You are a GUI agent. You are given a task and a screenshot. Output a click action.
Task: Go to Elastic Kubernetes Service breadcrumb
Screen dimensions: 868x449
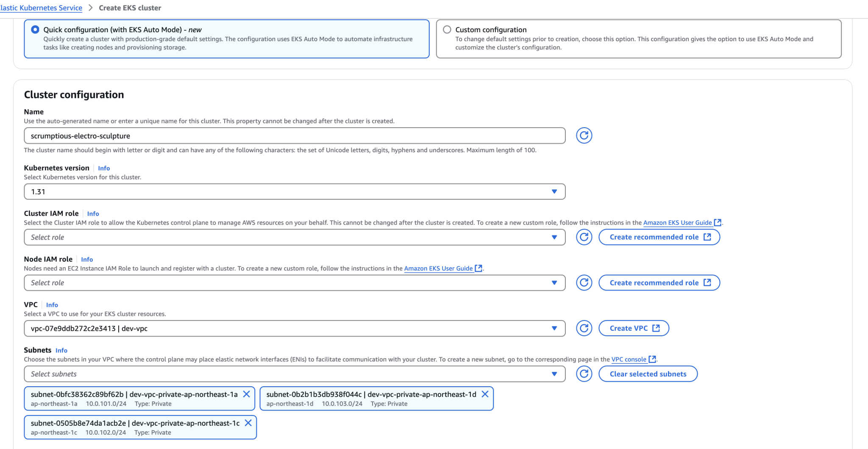click(41, 8)
